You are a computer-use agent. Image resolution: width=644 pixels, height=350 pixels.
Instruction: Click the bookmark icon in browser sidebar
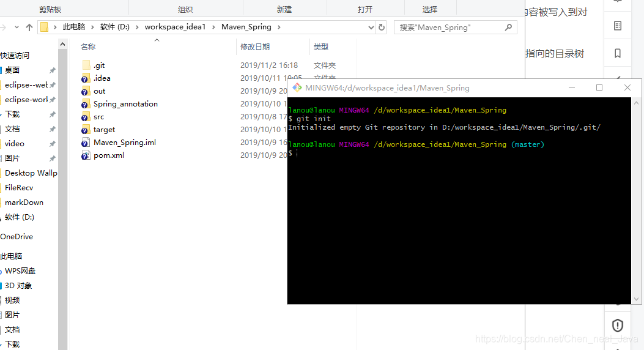click(x=617, y=53)
